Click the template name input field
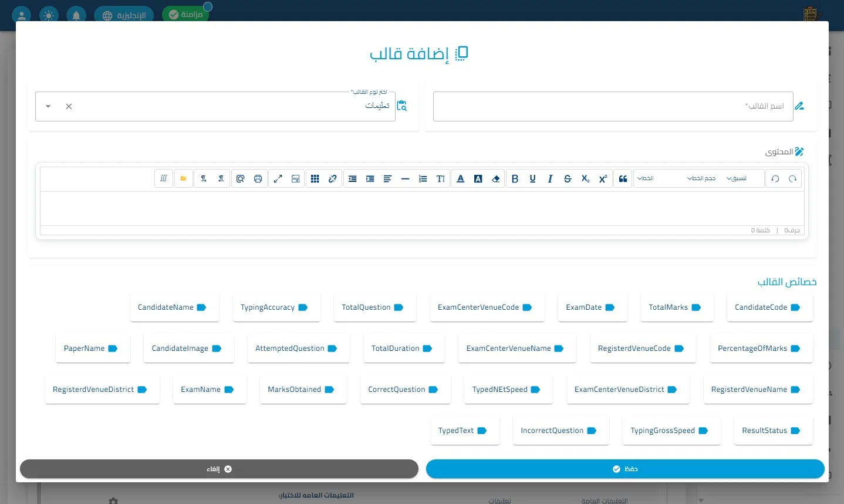This screenshot has height=504, width=844. pyautogui.click(x=613, y=106)
